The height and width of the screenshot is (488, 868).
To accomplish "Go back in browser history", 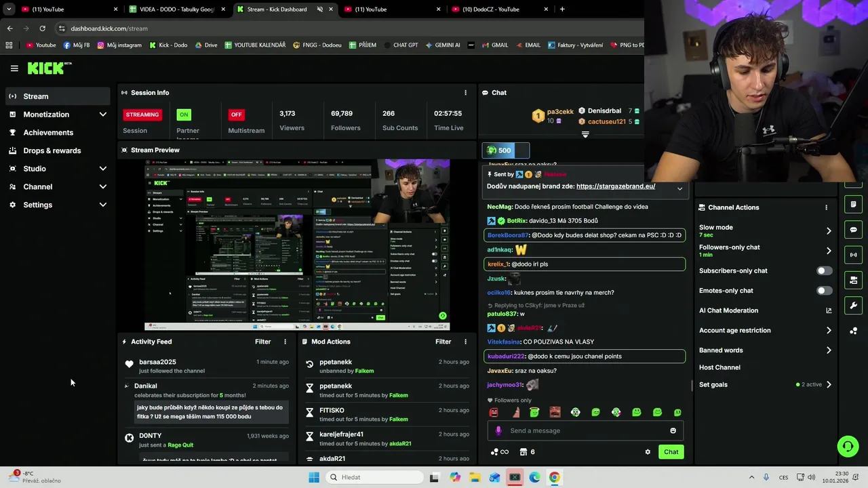I will click(9, 28).
